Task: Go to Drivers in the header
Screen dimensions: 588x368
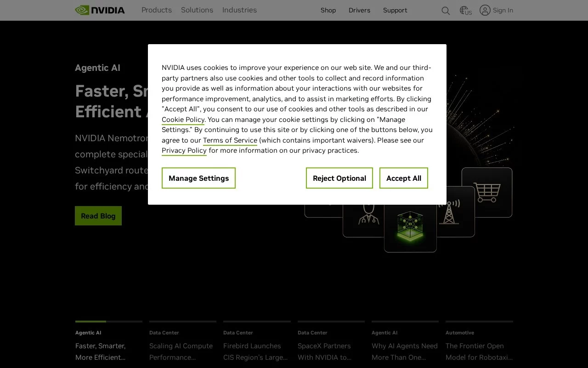Action: pyautogui.click(x=359, y=10)
